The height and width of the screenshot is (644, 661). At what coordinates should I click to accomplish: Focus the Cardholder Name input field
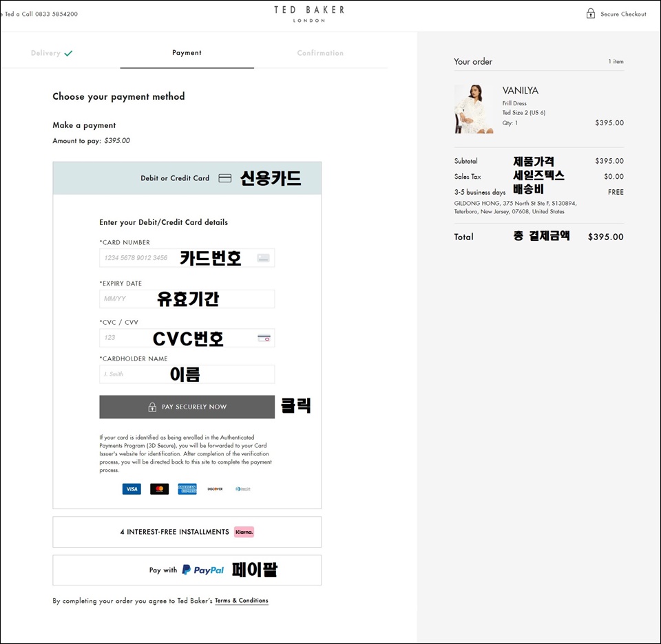point(187,374)
